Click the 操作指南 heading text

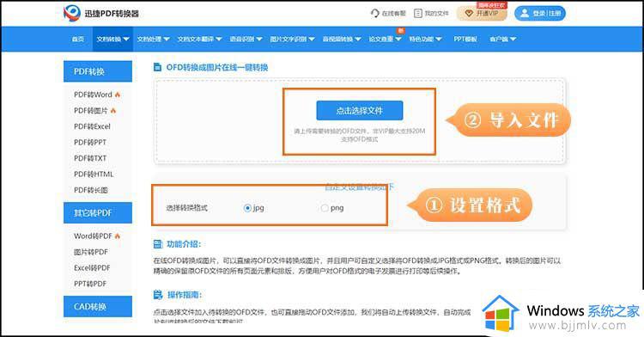[185, 295]
